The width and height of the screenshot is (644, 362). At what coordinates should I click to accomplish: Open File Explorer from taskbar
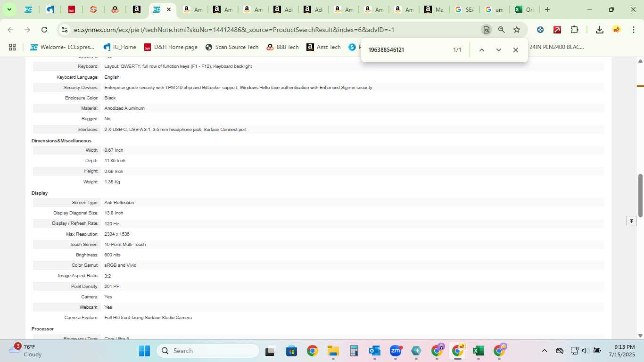(333, 351)
